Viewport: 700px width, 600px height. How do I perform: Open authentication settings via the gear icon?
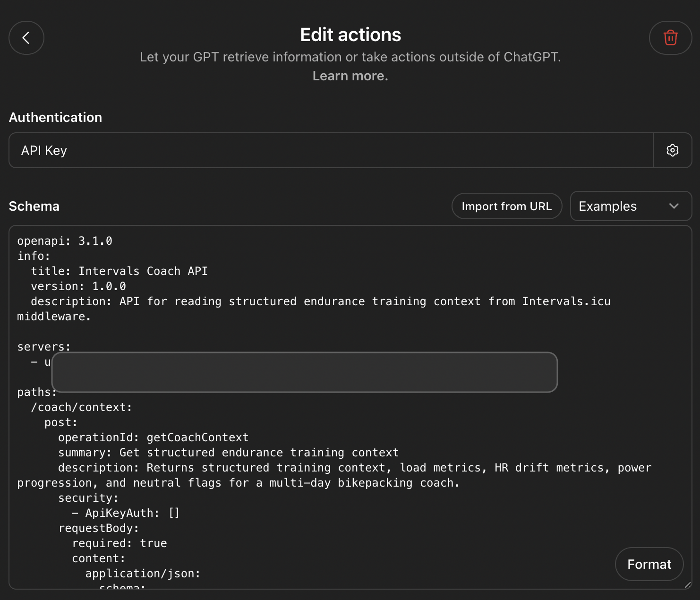(x=672, y=150)
